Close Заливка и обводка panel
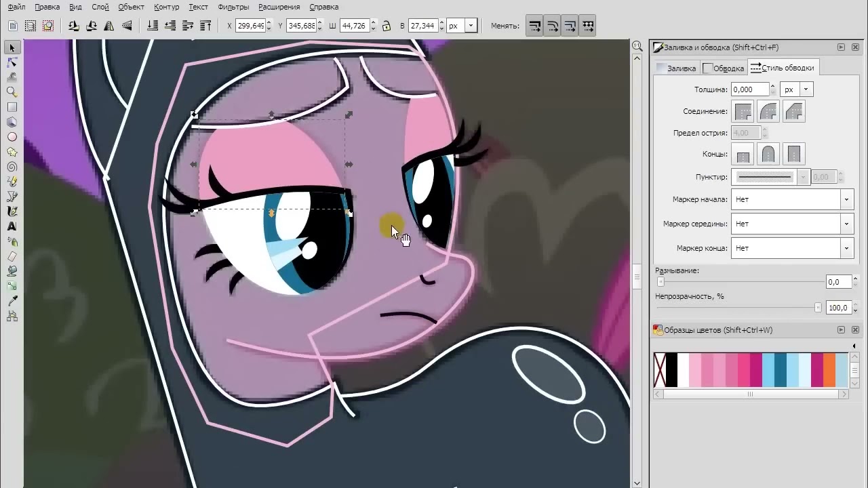 coord(854,47)
